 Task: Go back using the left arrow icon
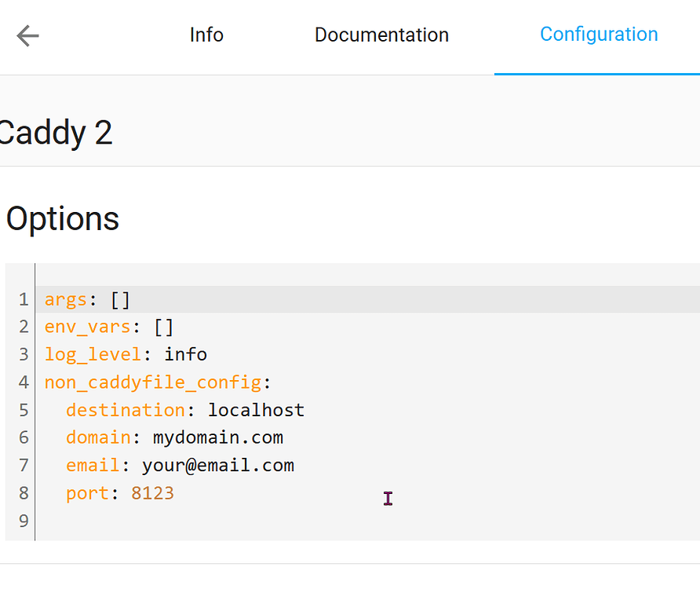(27, 36)
